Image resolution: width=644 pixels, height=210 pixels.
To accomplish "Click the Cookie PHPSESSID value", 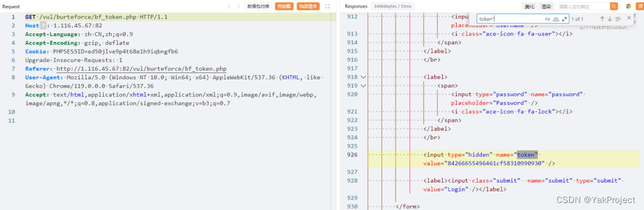I will coord(116,51).
